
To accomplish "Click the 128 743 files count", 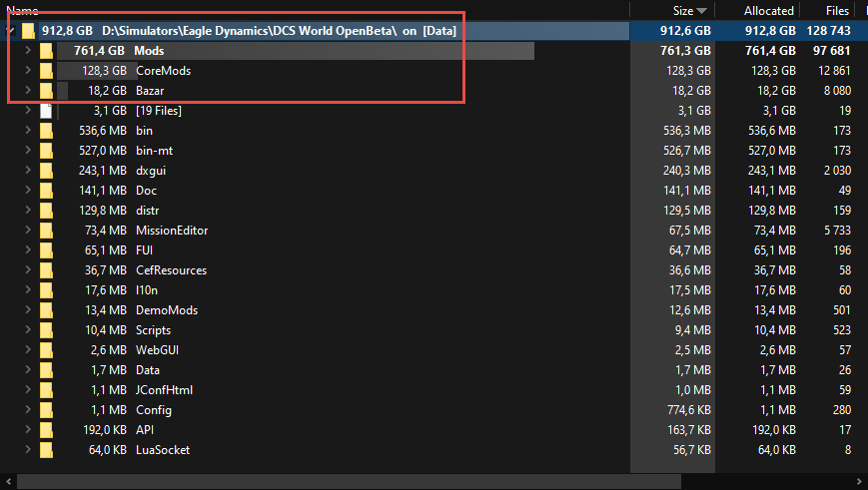I will coord(829,31).
